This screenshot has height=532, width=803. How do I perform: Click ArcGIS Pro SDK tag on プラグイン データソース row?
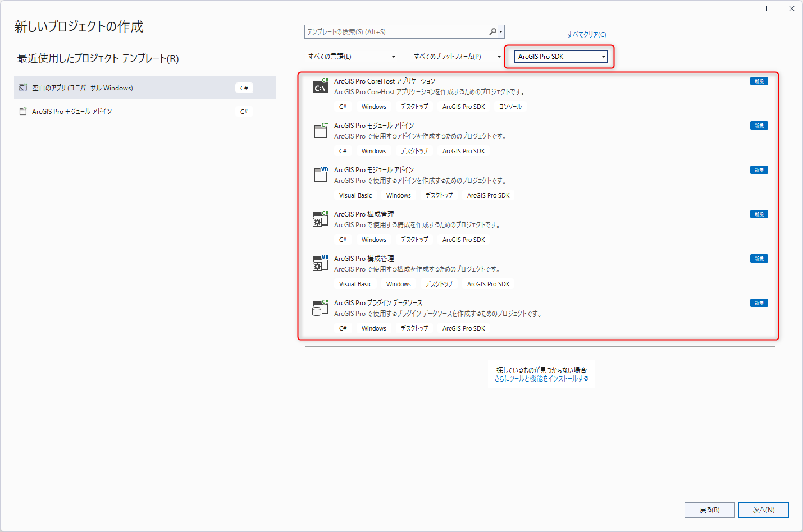464,328
